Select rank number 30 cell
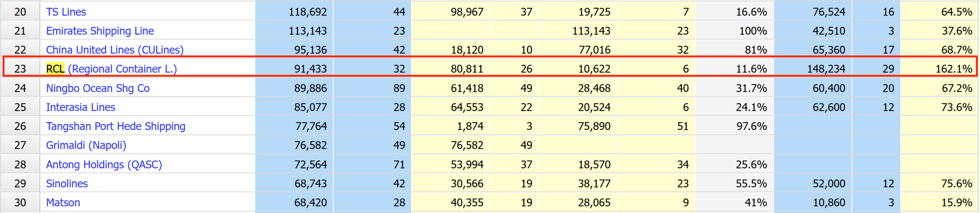 (20, 202)
